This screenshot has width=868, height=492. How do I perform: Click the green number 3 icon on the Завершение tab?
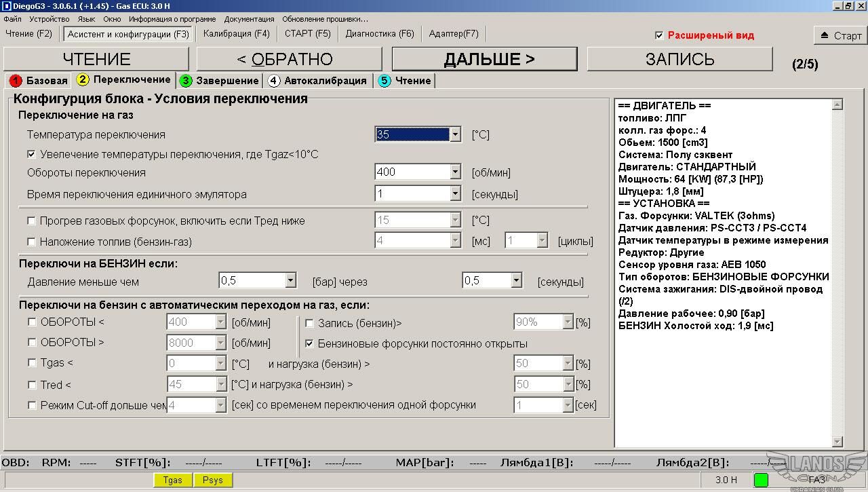pos(186,81)
